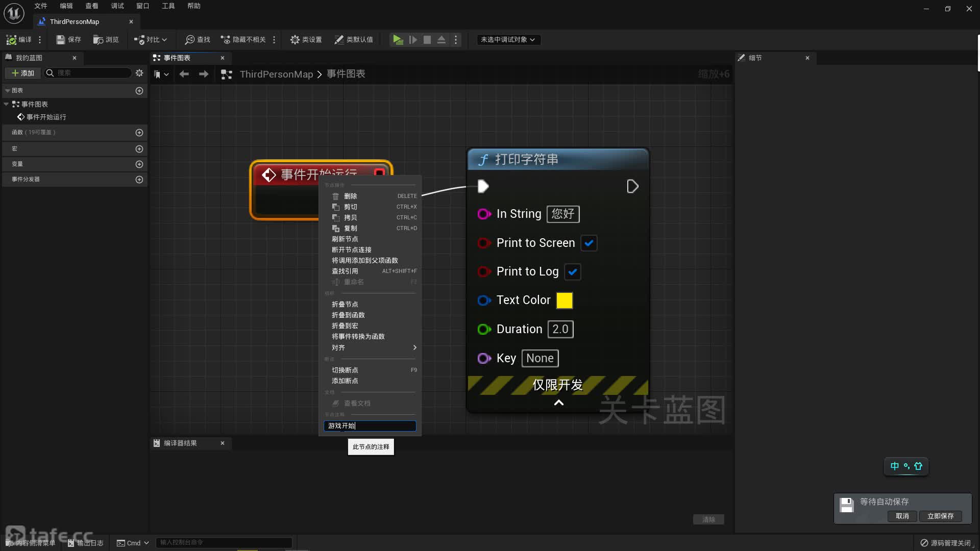Image resolution: width=980 pixels, height=551 pixels.
Task: Collapse Print String advanced pins arrow
Action: [558, 403]
